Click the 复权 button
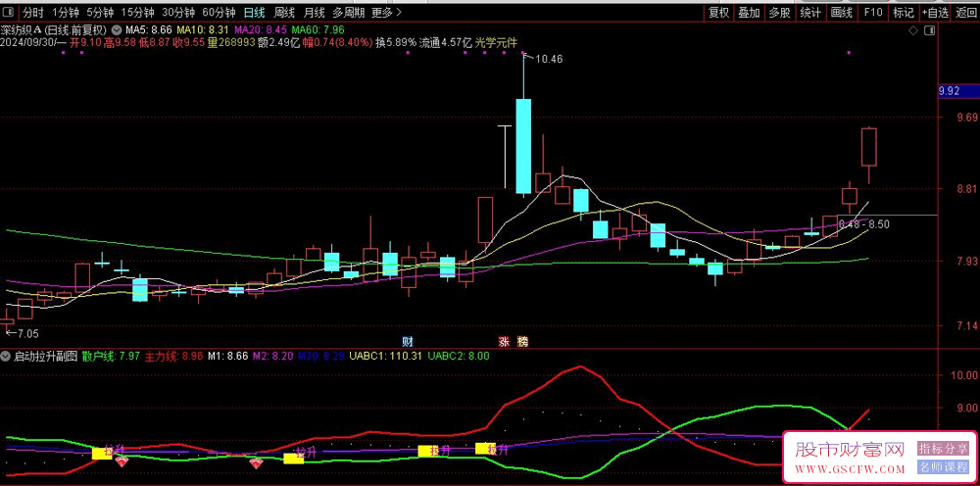 pos(718,12)
